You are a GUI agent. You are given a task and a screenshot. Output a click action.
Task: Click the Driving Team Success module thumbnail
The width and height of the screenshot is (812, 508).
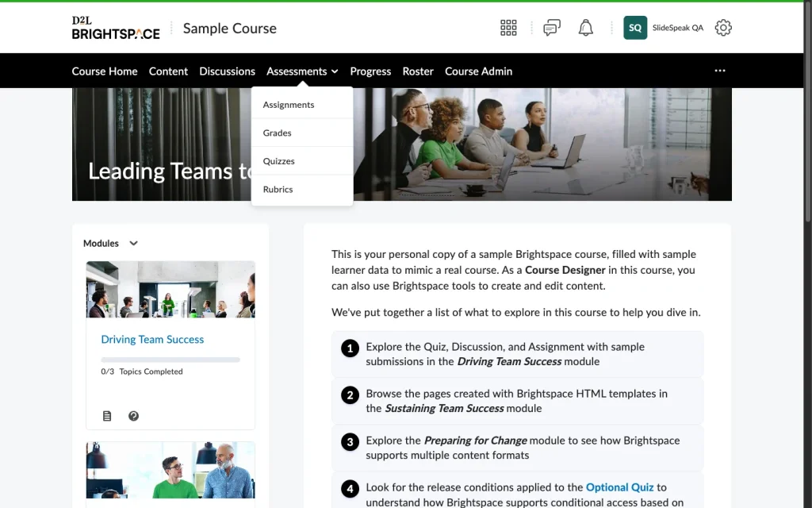[x=170, y=289]
